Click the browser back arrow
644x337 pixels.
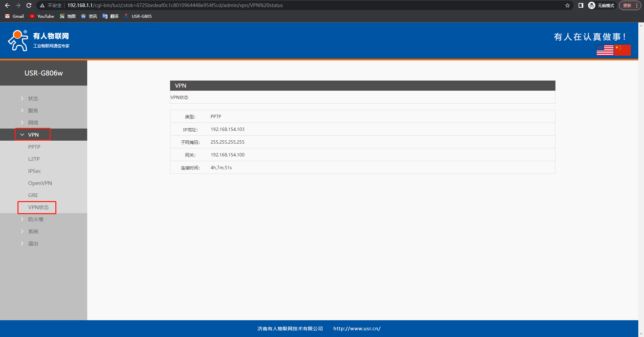[x=7, y=5]
